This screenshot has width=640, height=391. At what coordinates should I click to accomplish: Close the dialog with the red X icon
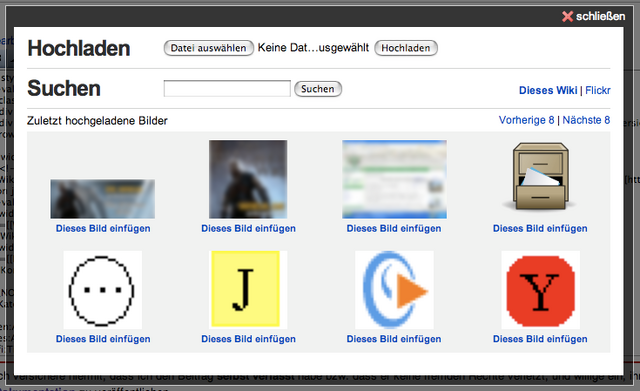coord(567,16)
